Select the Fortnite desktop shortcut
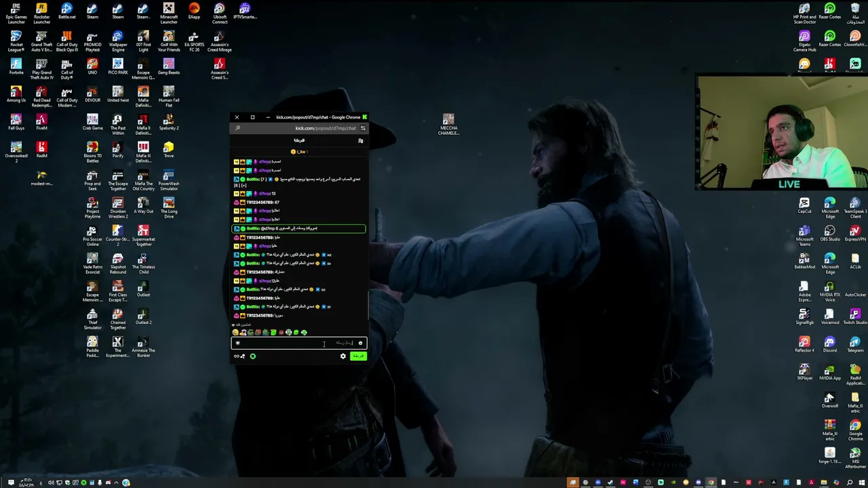The height and width of the screenshot is (488, 868). point(16,66)
